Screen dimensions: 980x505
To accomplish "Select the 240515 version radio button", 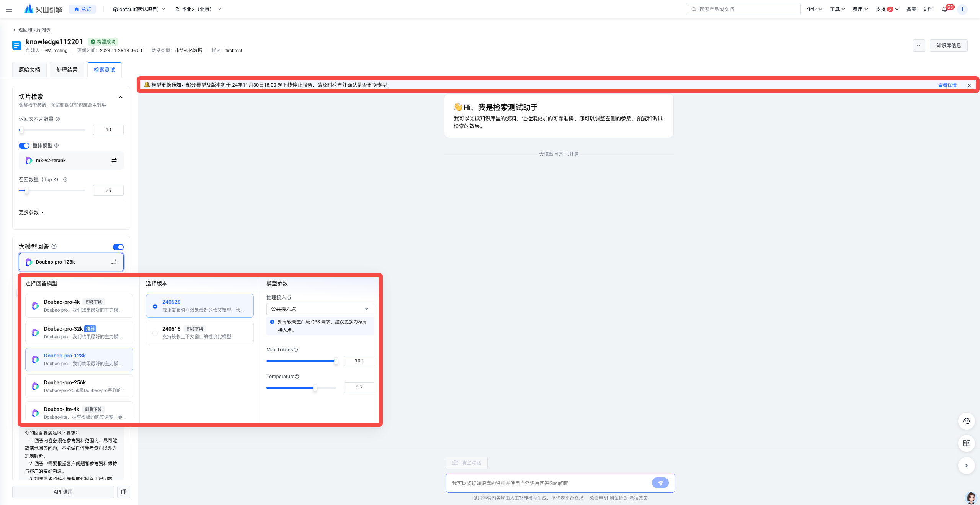I will (x=155, y=333).
